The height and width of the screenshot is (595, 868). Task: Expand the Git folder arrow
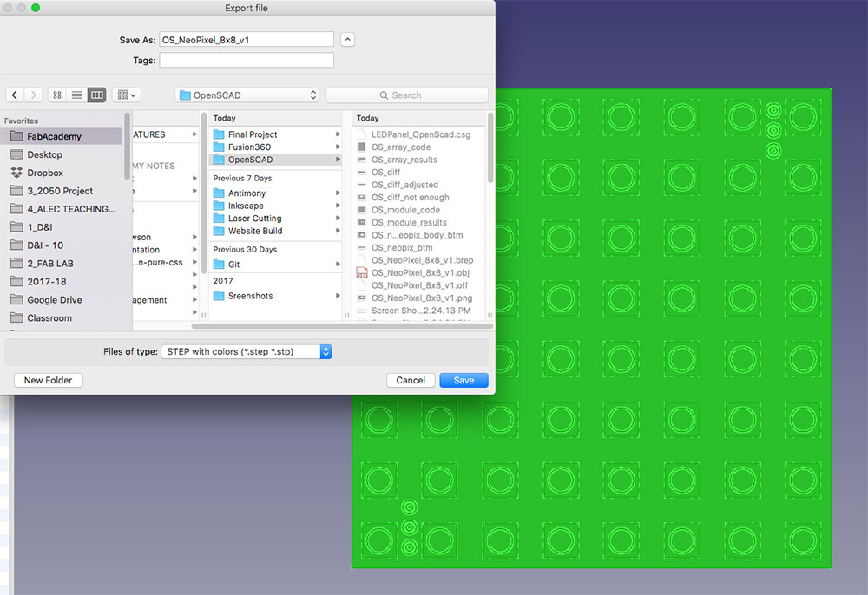coord(338,265)
